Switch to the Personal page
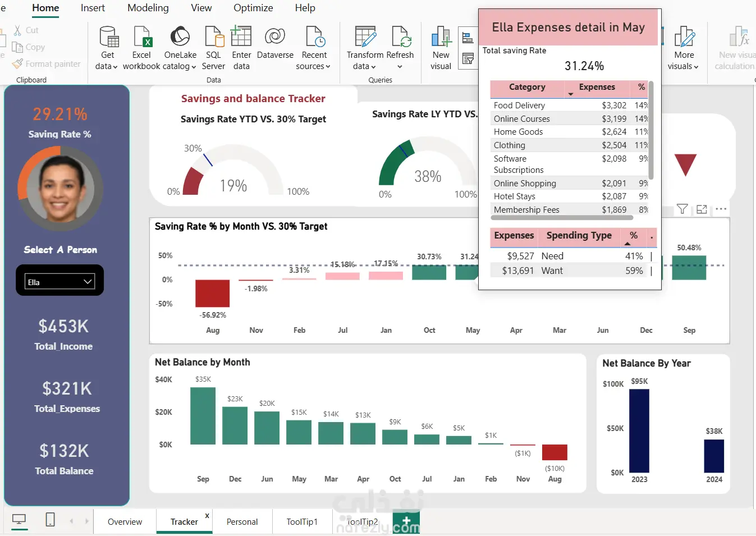The width and height of the screenshot is (756, 536). [242, 522]
